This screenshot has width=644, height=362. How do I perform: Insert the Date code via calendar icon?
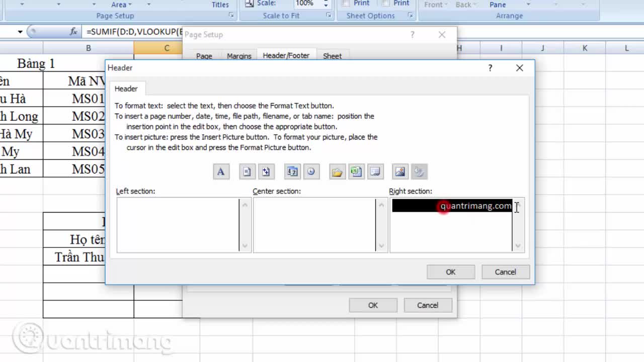point(292,172)
